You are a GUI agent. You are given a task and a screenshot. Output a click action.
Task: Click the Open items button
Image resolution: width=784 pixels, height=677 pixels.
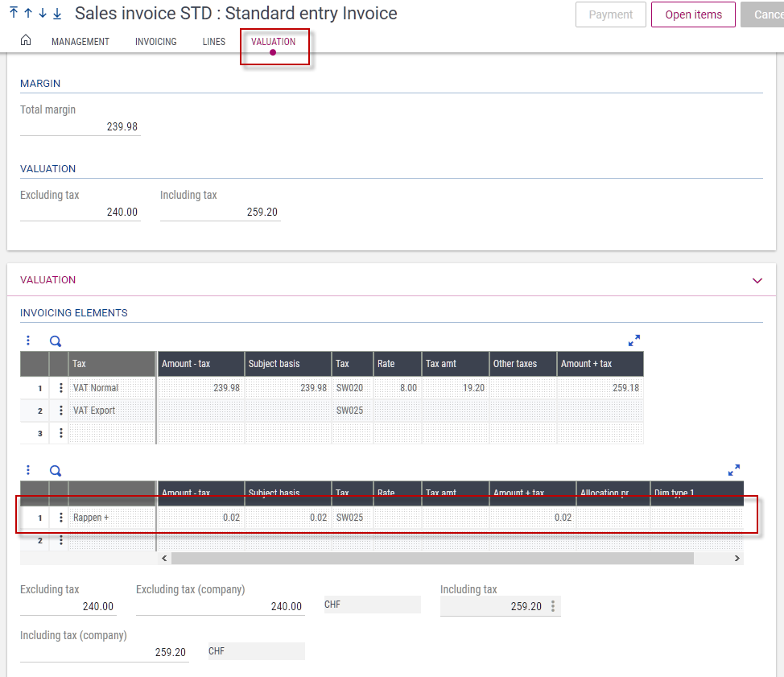pyautogui.click(x=693, y=14)
